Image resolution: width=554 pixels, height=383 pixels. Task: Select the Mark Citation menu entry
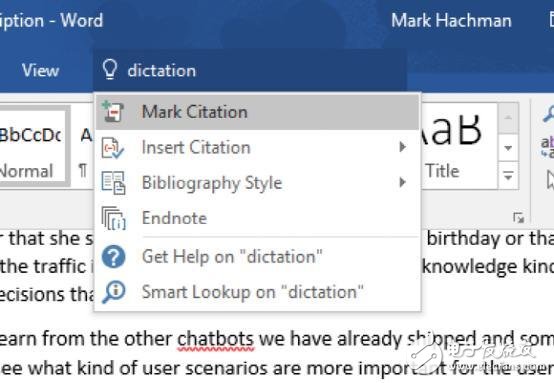click(x=257, y=112)
